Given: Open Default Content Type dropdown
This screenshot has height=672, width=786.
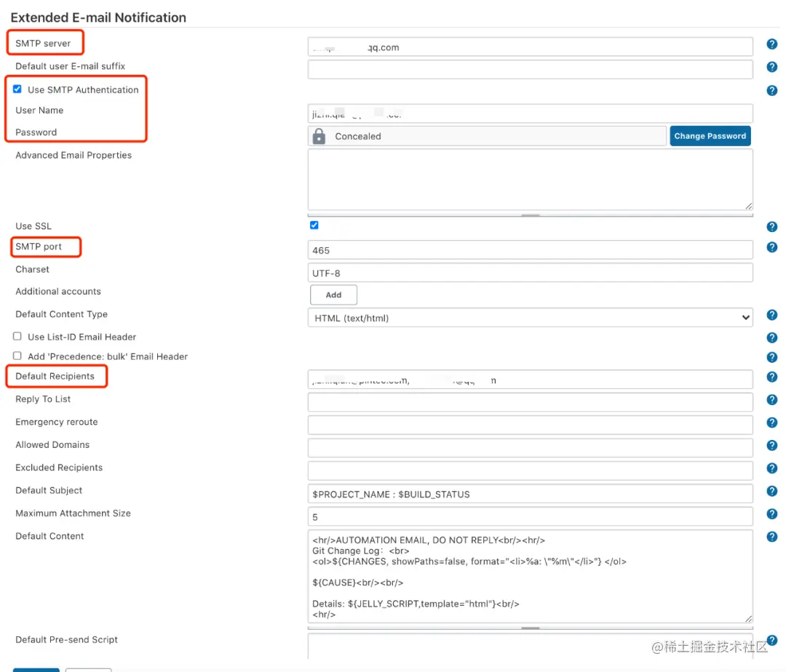Looking at the screenshot, I should click(x=531, y=318).
